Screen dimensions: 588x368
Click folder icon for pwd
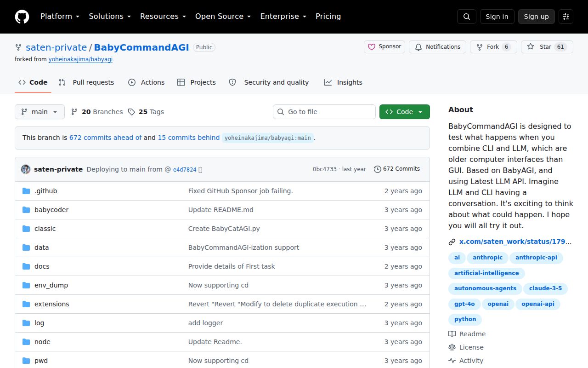26,361
